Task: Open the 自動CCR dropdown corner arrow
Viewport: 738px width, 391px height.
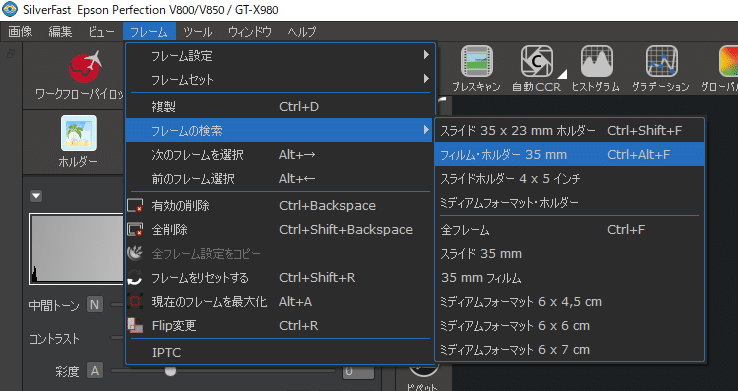Action: click(562, 74)
